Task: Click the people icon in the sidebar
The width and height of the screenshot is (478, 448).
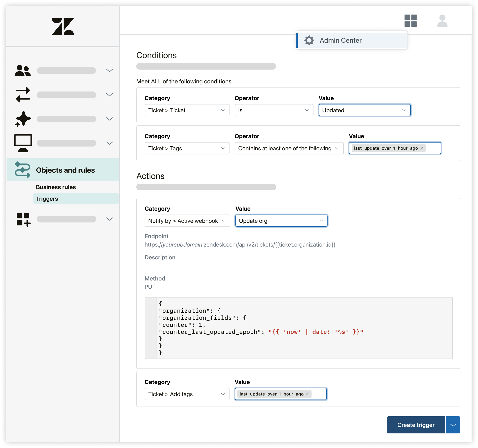Action: (23, 71)
